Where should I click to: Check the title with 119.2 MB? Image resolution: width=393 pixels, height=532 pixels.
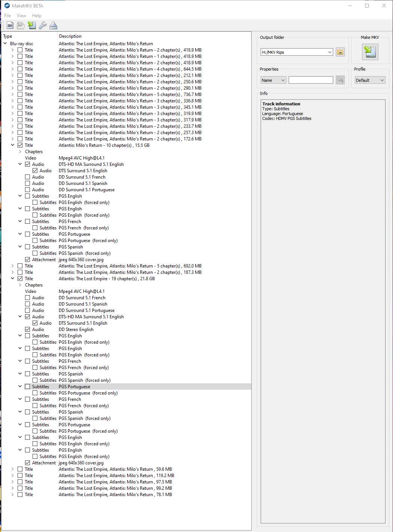[20, 476]
